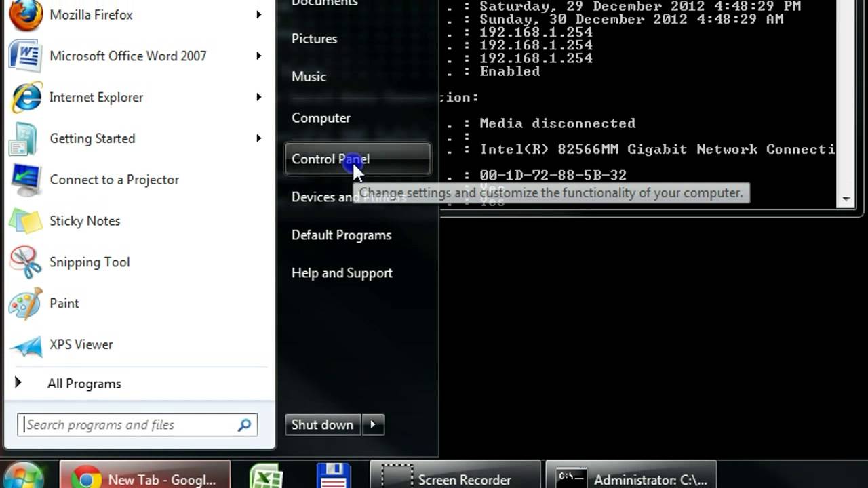Click the floppy disk taskbar icon

point(333,476)
